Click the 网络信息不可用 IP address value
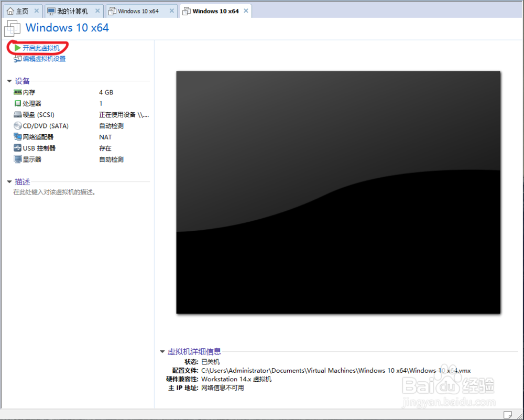524x420 pixels. point(223,388)
